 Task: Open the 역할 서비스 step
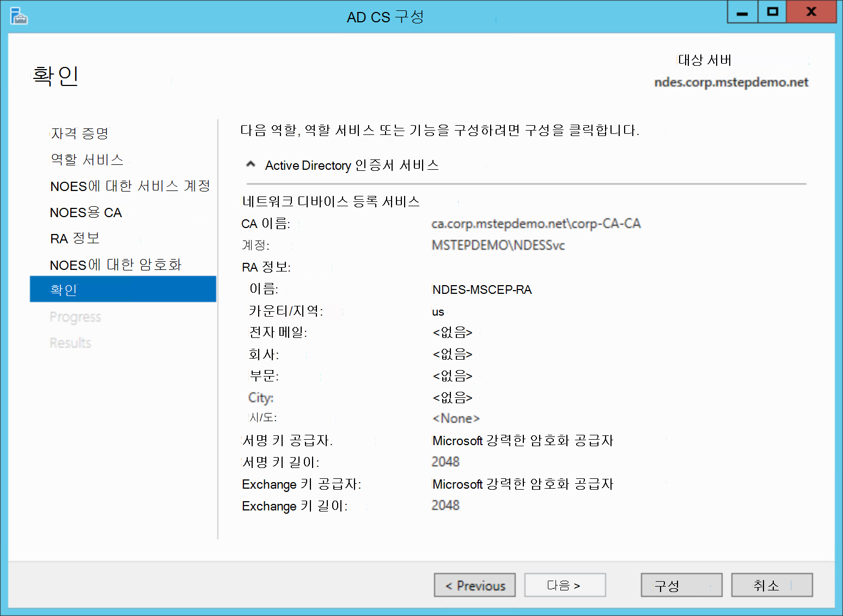click(x=87, y=159)
